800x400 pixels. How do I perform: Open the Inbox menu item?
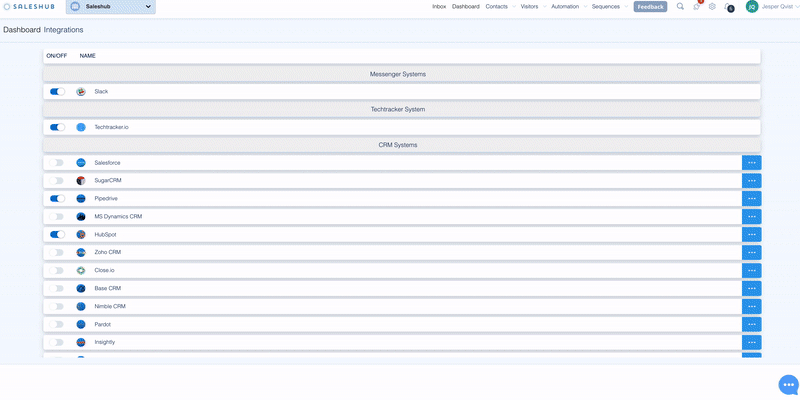[x=439, y=7]
